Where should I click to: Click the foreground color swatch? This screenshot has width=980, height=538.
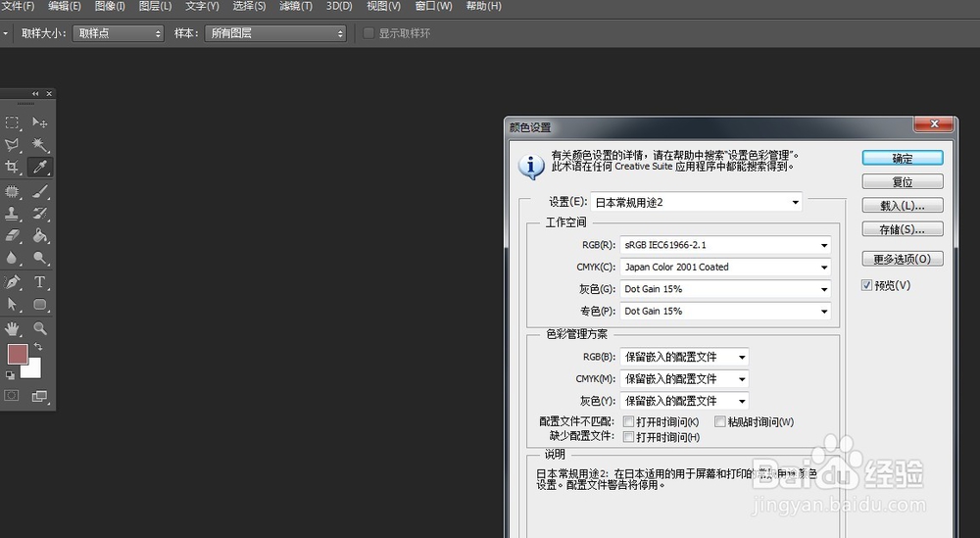18,355
